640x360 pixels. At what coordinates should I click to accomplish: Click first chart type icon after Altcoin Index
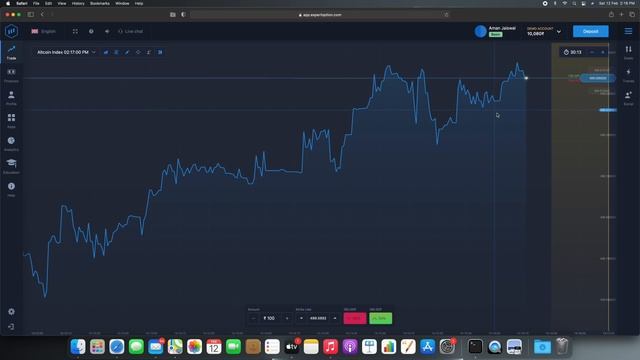point(106,52)
